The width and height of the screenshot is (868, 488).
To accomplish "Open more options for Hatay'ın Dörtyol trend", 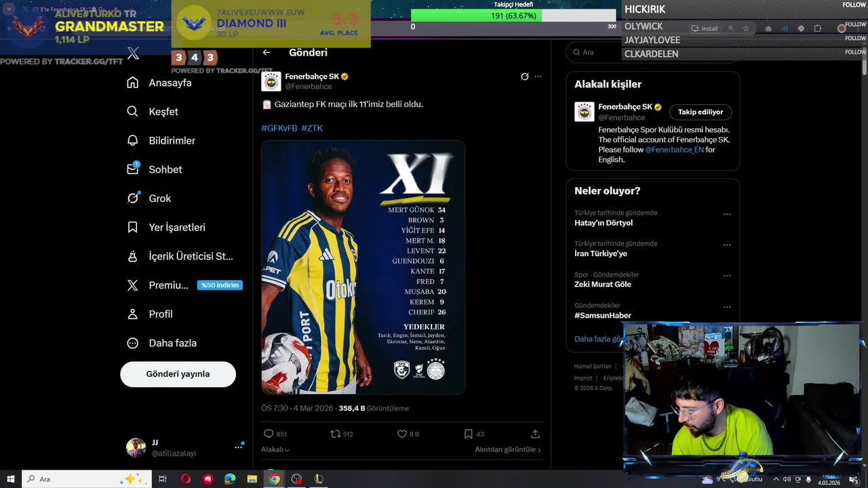I will [727, 214].
